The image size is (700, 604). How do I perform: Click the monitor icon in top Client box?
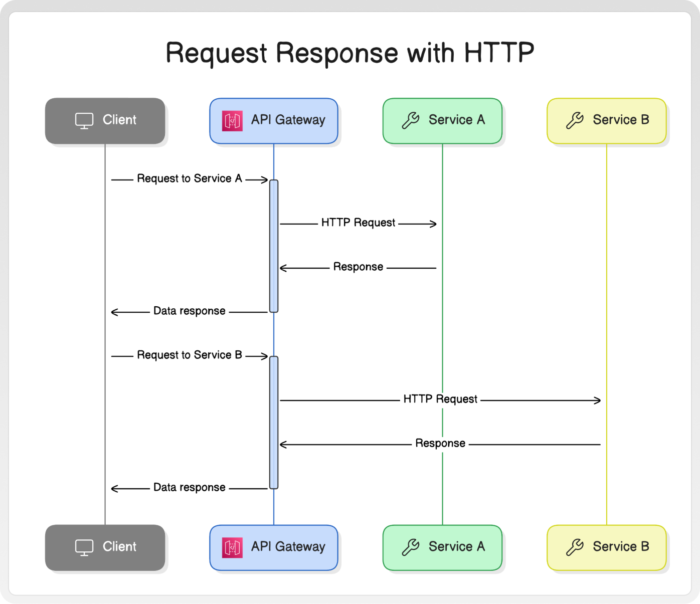coord(84,121)
